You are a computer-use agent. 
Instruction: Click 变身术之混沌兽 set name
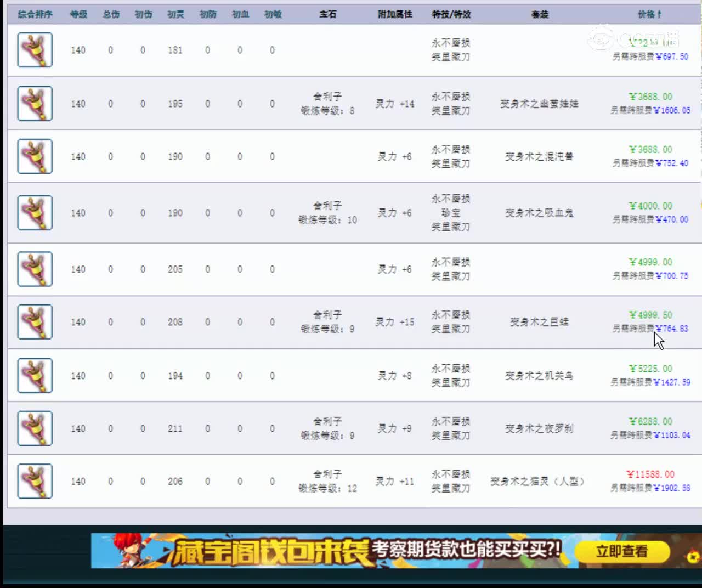click(539, 156)
